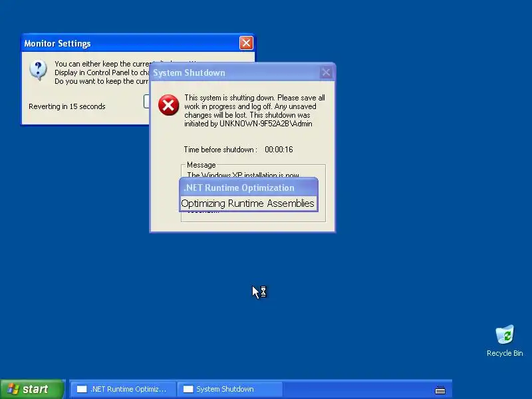Click the question mark icon in Monitor Settings
Image resolution: width=532 pixels, height=399 pixels.
click(x=39, y=70)
